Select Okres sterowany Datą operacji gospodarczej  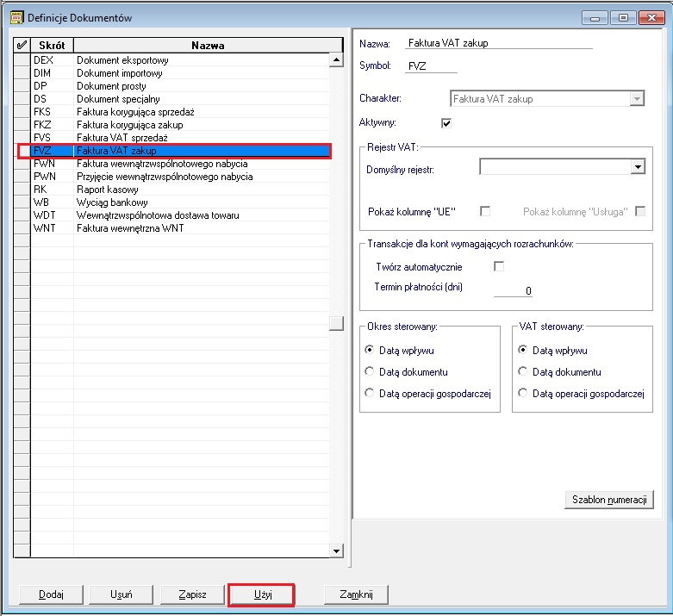tap(369, 393)
